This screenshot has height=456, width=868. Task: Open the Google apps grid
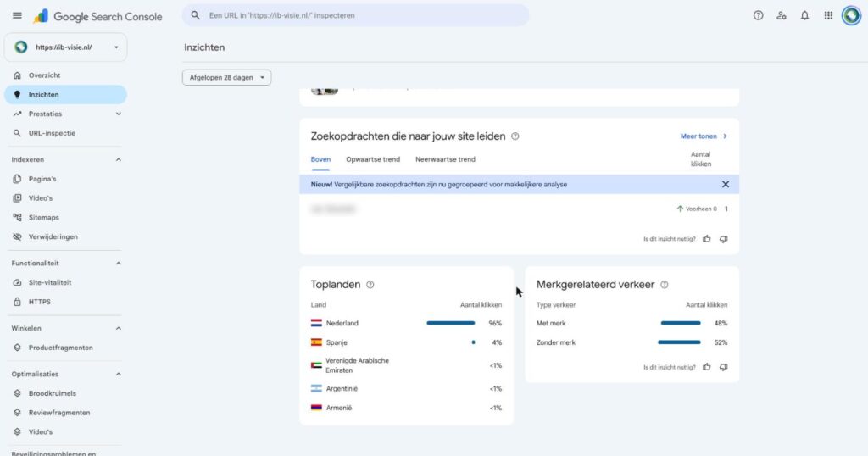[828, 15]
